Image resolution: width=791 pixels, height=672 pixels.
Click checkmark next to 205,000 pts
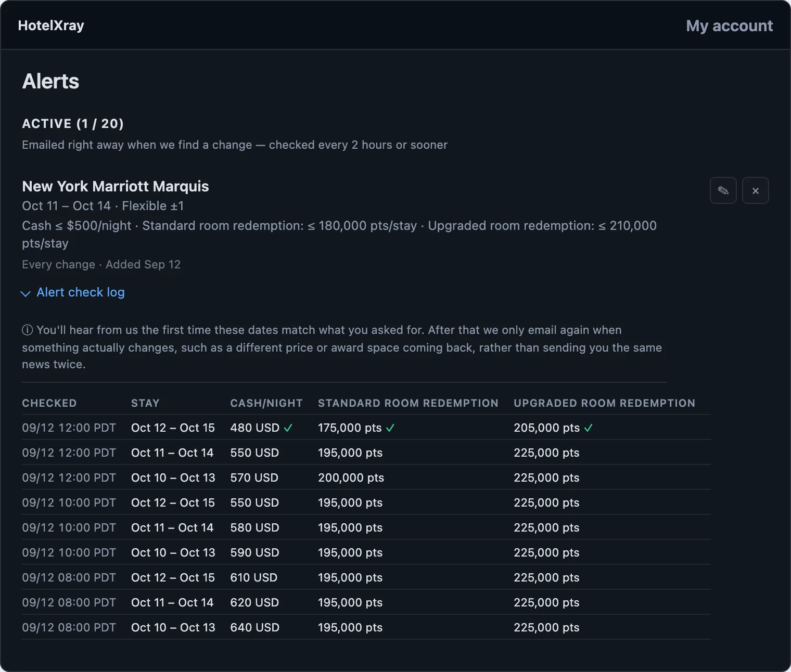point(589,428)
